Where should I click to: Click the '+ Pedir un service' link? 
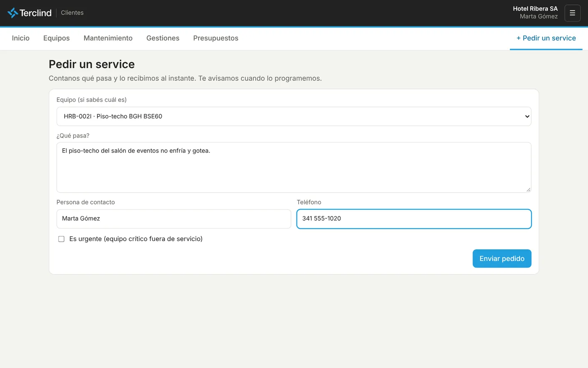coord(546,38)
